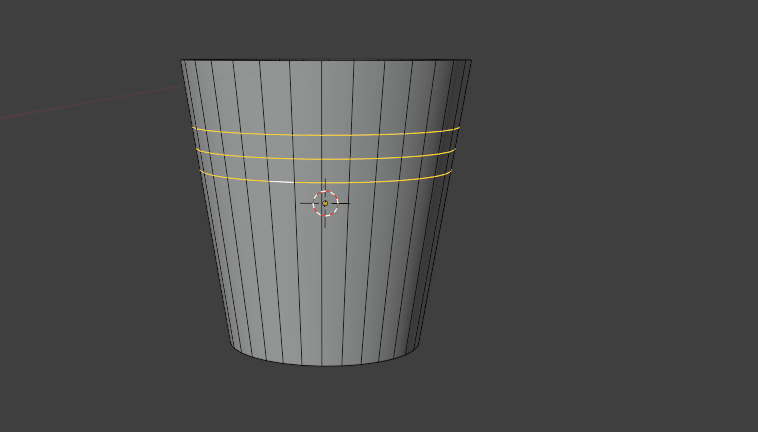Click the top-right corner vertex of the cup

(x=470, y=60)
